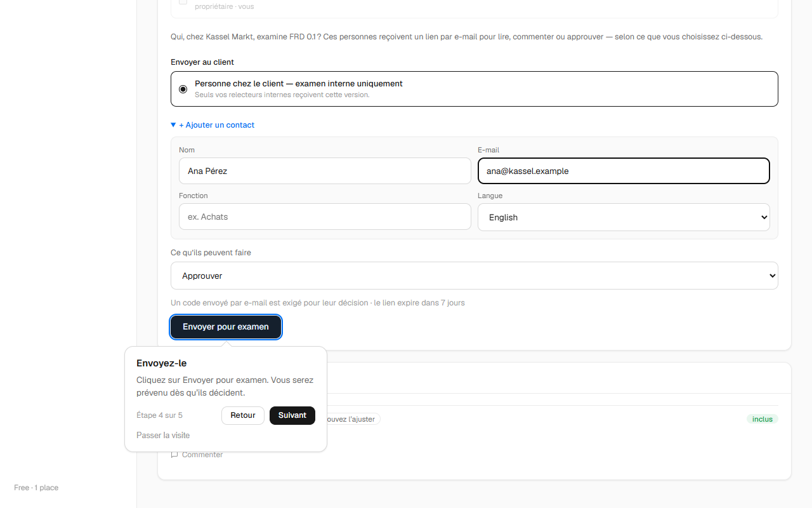
Task: Click the empty Fonction input field
Action: (x=325, y=217)
